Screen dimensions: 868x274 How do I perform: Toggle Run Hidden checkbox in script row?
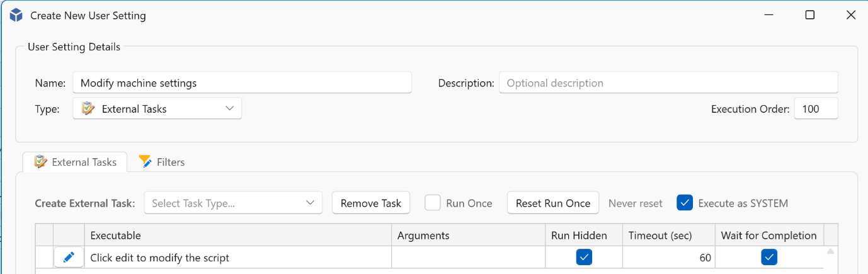click(584, 257)
